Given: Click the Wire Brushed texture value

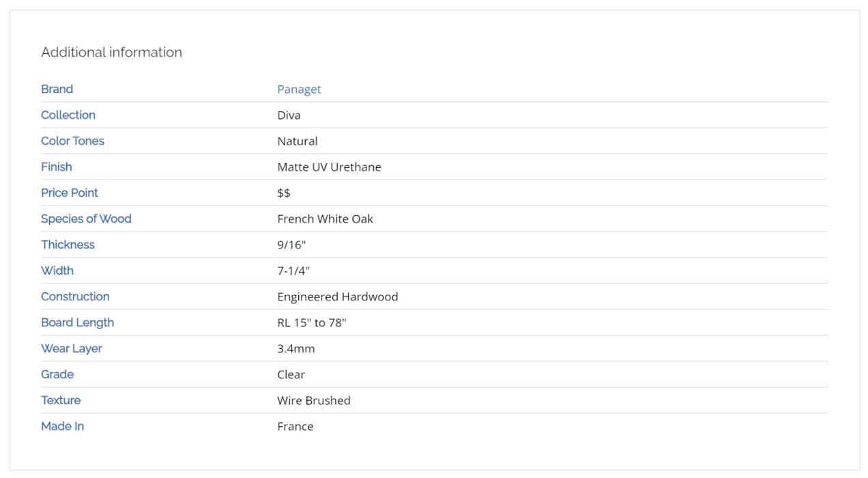Looking at the screenshot, I should coord(313,401).
